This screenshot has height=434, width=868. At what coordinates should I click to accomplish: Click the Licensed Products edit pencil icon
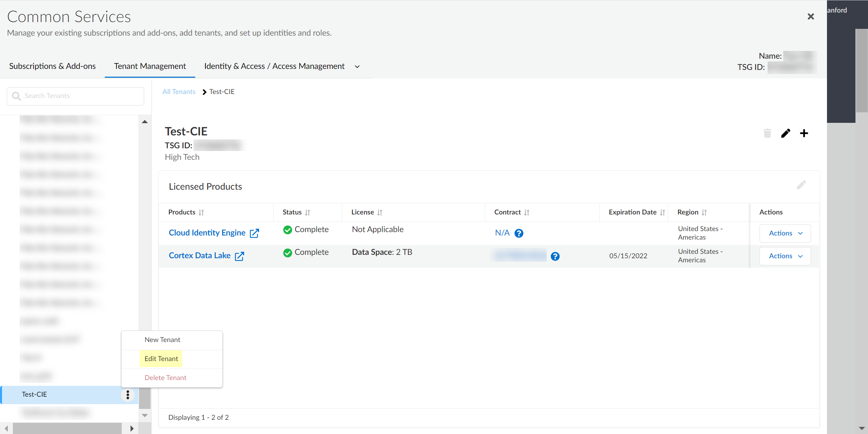click(801, 185)
